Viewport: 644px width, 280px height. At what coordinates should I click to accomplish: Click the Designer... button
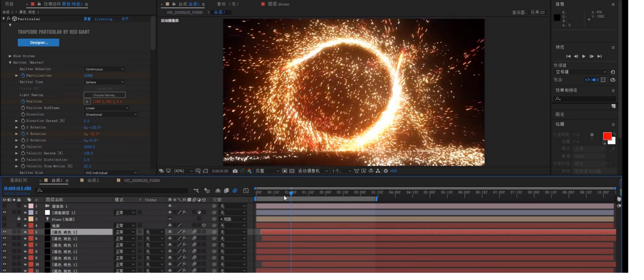point(38,42)
